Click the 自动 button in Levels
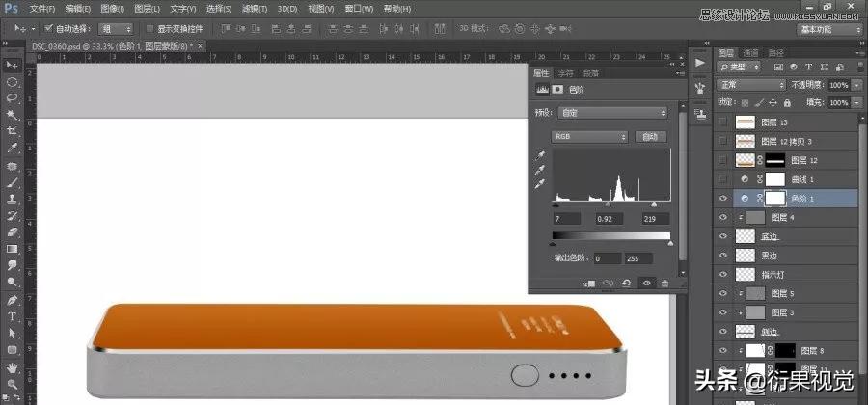 [652, 137]
